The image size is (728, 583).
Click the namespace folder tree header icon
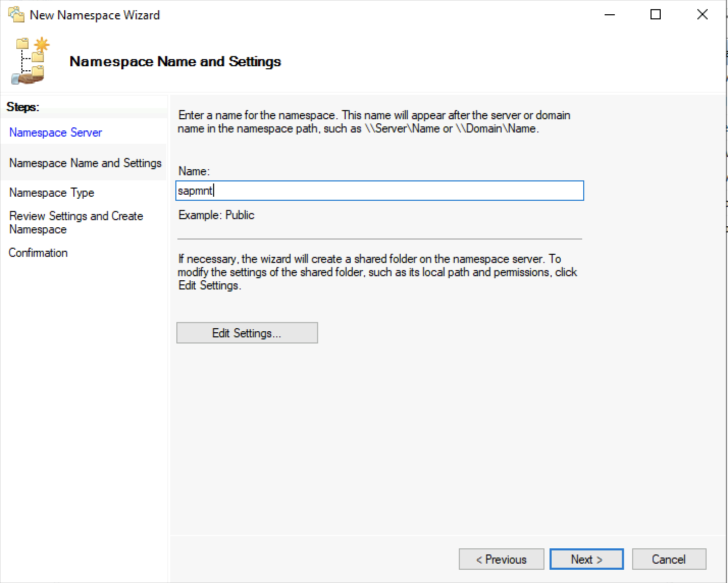click(x=31, y=61)
